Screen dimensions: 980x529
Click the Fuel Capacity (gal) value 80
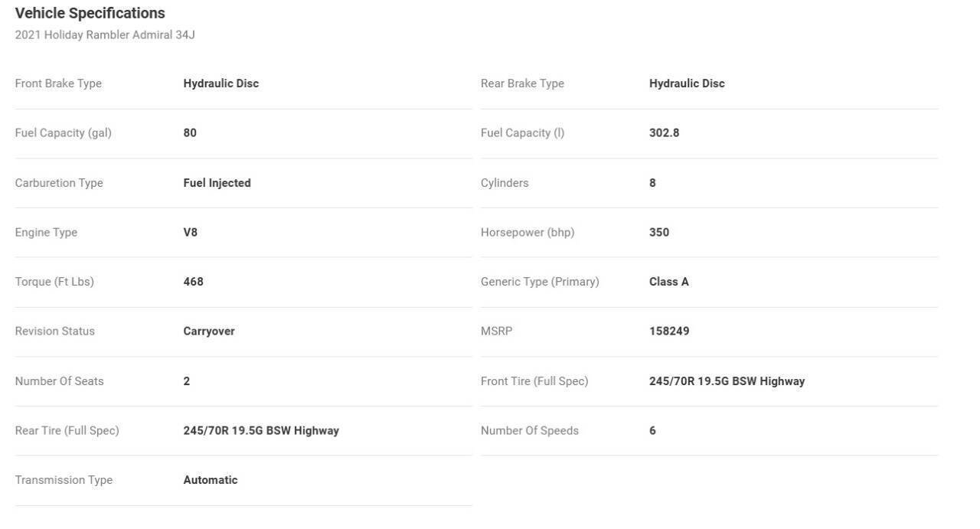[x=190, y=133]
